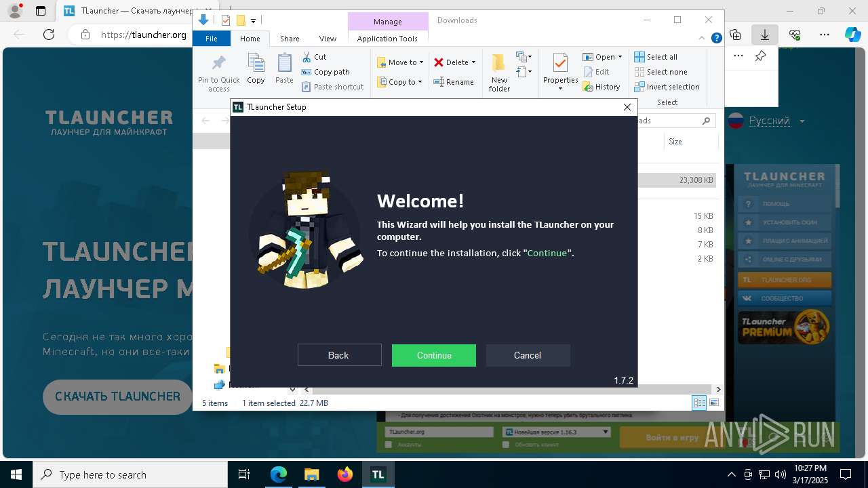The image size is (868, 488).
Task: Collapse the Explorer ribbon chevron
Action: click(x=703, y=39)
